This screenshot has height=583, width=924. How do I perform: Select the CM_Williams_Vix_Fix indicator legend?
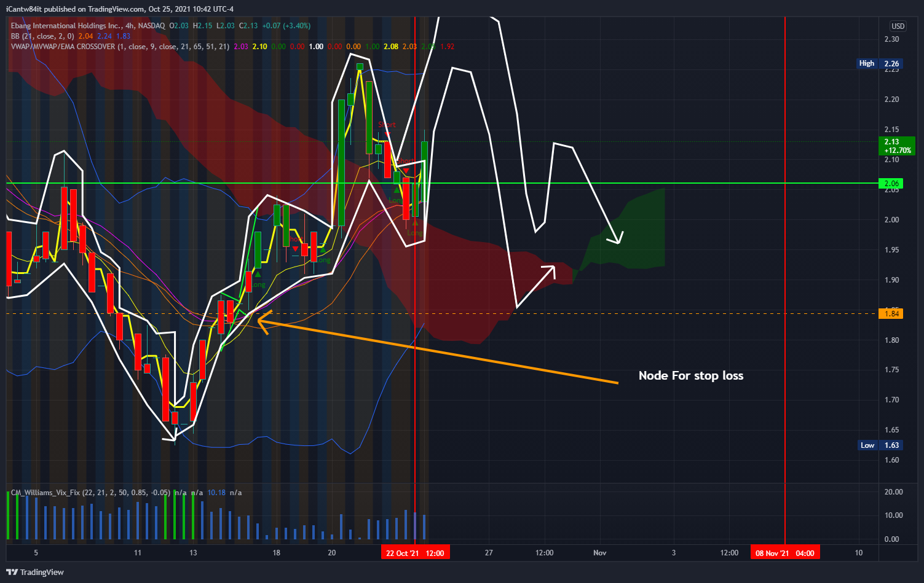(x=91, y=493)
